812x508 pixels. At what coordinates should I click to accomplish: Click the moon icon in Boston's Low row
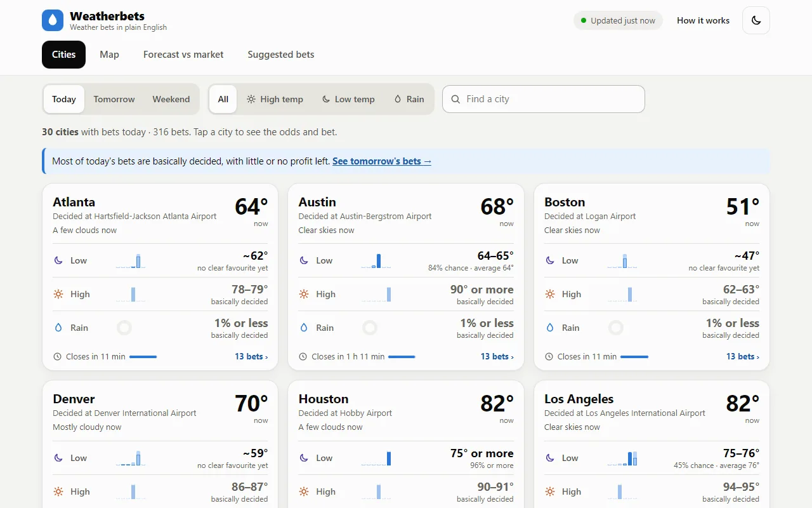tap(550, 260)
